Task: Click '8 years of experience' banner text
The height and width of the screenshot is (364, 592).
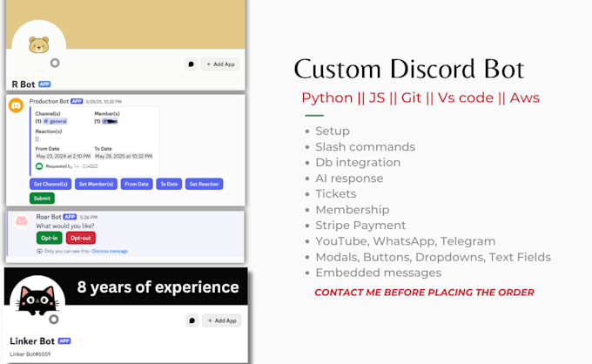Action: click(158, 287)
